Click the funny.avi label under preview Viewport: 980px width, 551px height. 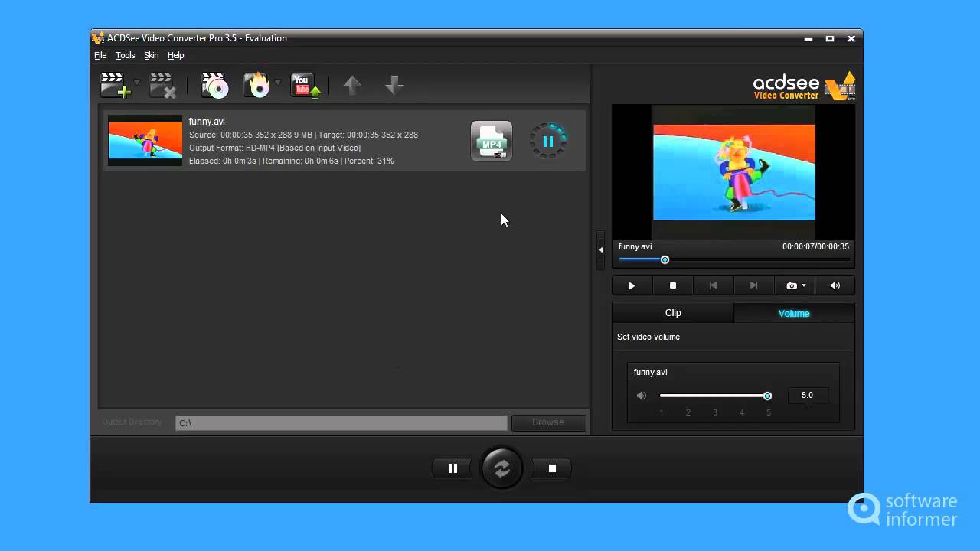[x=635, y=246]
